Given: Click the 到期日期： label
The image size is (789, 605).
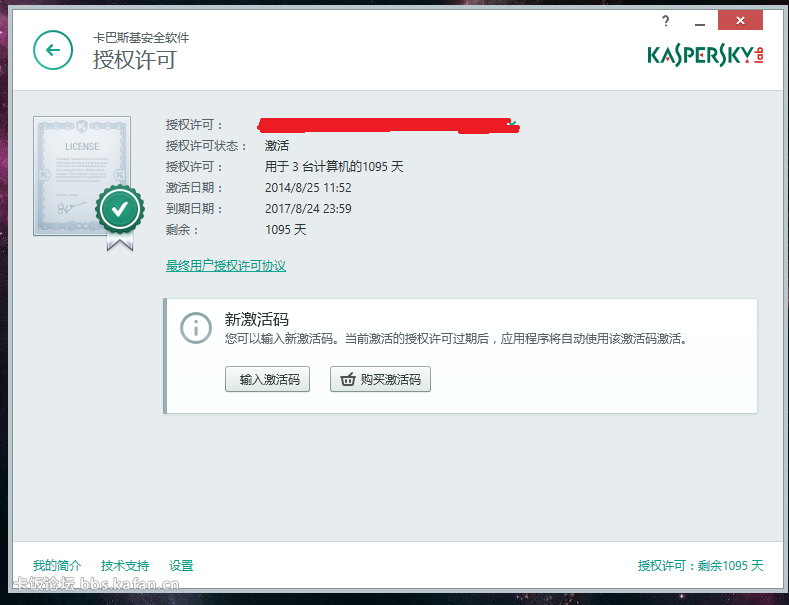Looking at the screenshot, I should coord(194,208).
